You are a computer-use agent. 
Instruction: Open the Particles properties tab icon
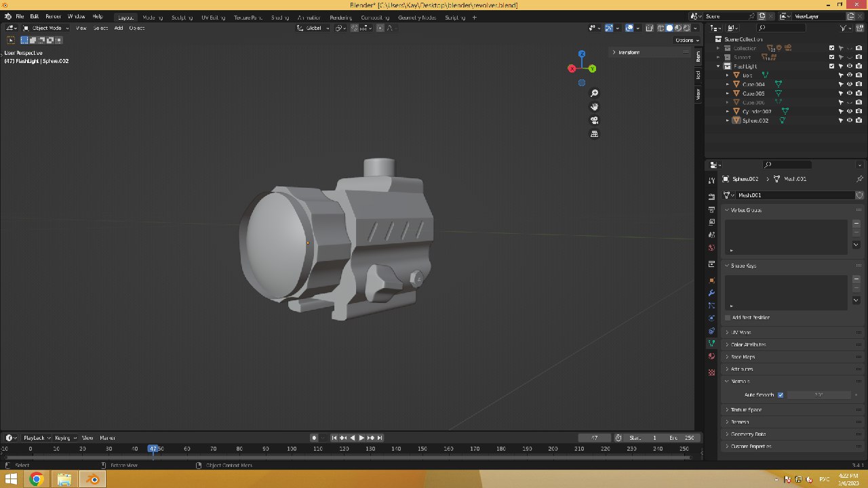pos(711,306)
